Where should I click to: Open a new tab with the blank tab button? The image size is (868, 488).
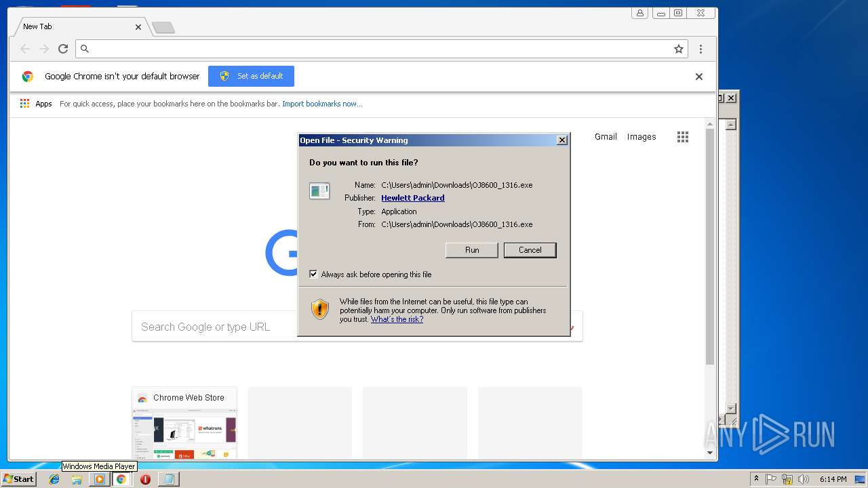coord(163,27)
